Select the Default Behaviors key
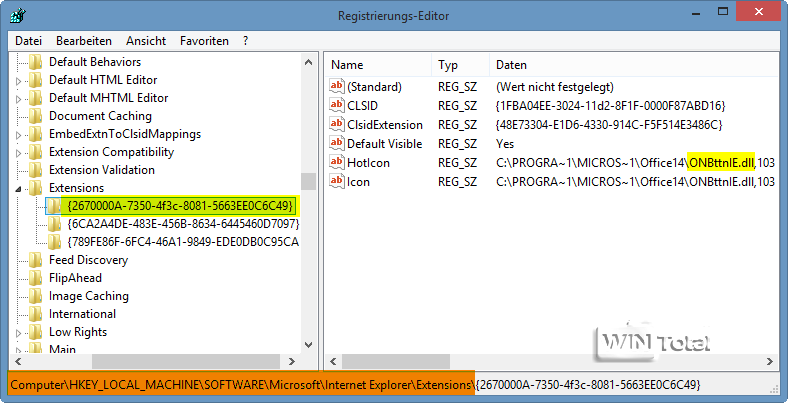This screenshot has height=403, width=788. [x=95, y=62]
